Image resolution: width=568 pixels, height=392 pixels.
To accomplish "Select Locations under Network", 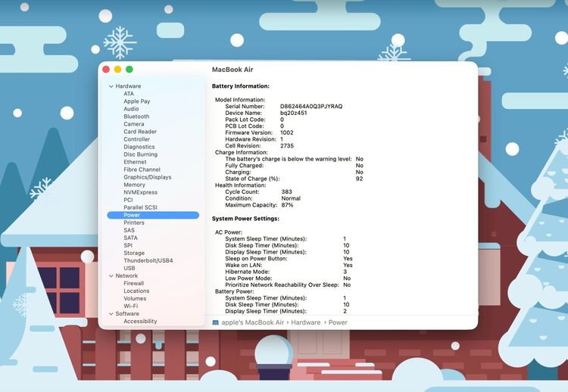I will point(136,291).
